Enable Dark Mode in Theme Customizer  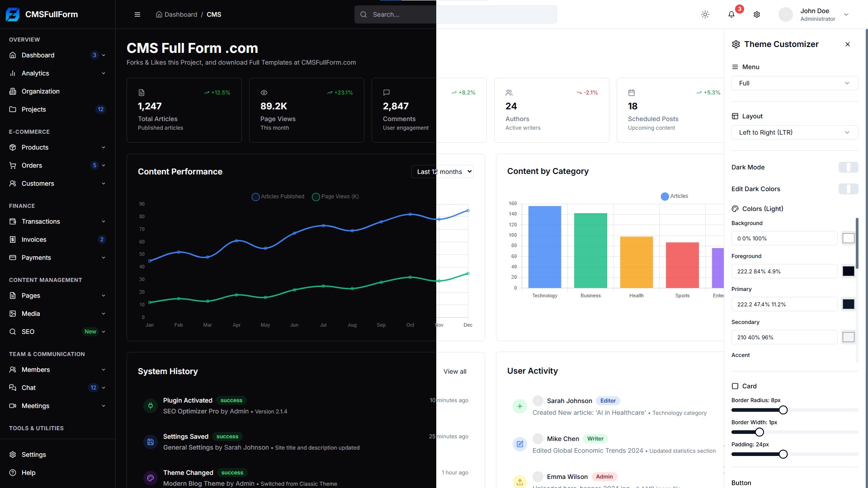[x=848, y=167]
